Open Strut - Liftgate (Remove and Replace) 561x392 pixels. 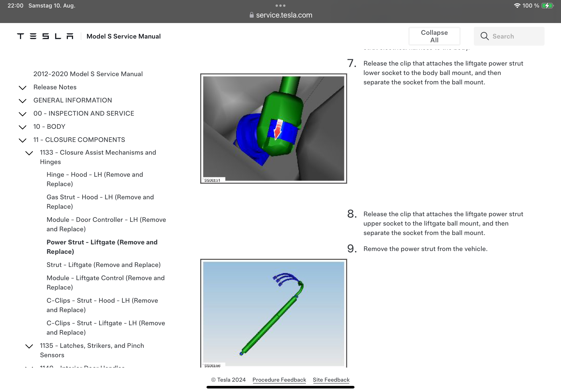tap(104, 265)
